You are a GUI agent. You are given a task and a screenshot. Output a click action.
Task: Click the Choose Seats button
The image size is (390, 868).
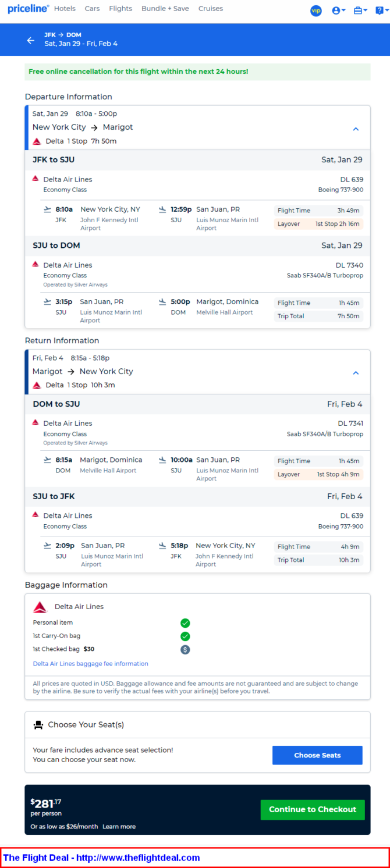[x=317, y=755]
